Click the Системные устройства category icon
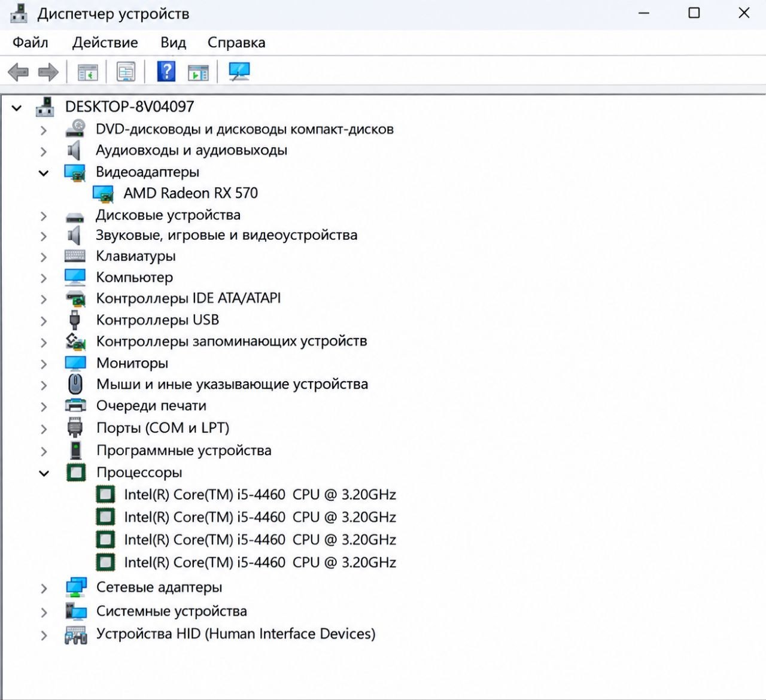 point(76,611)
